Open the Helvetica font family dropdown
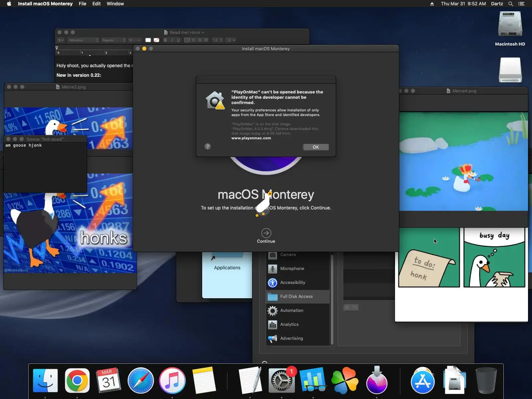The image size is (532, 399). point(83,40)
